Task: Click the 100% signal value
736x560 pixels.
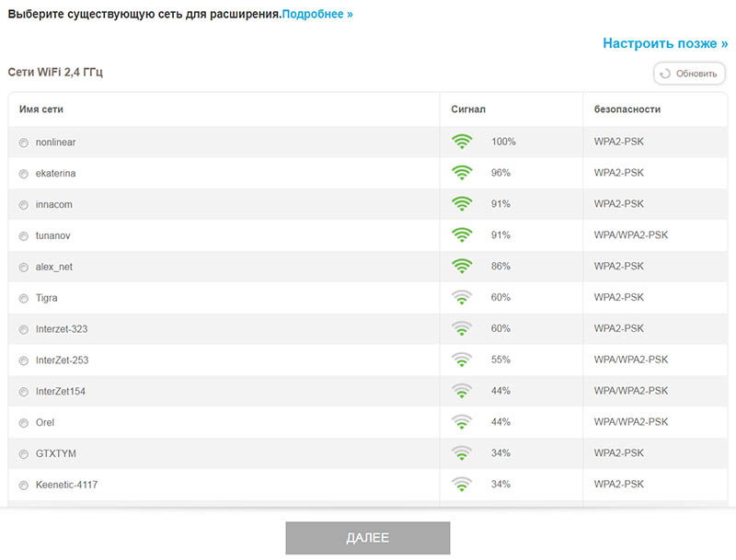Action: (503, 142)
